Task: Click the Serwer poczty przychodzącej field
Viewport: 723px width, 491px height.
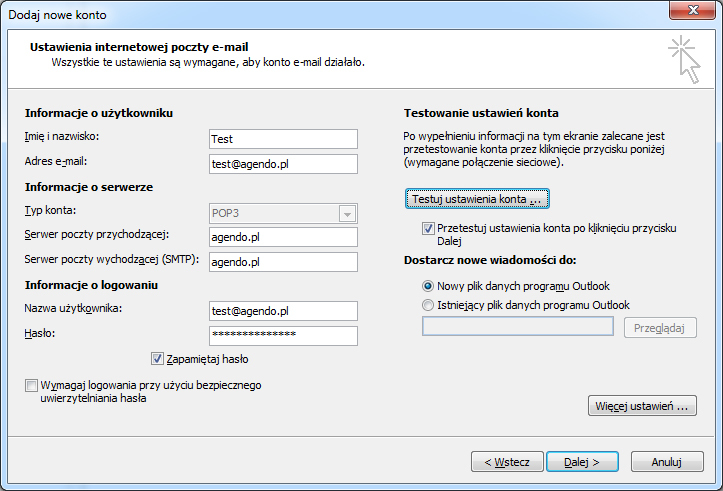Action: (x=283, y=237)
